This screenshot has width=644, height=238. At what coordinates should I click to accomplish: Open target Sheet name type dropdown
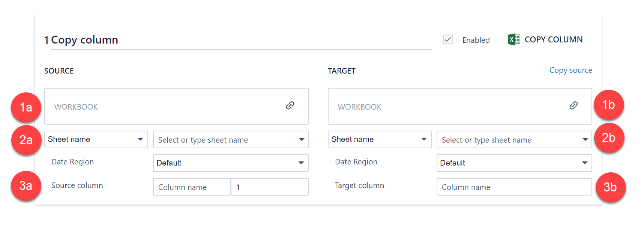coord(380,139)
